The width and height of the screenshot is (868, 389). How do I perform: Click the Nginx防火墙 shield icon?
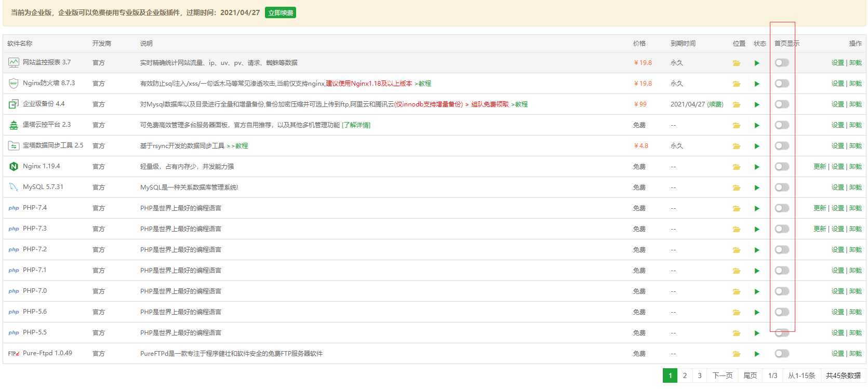[x=14, y=83]
